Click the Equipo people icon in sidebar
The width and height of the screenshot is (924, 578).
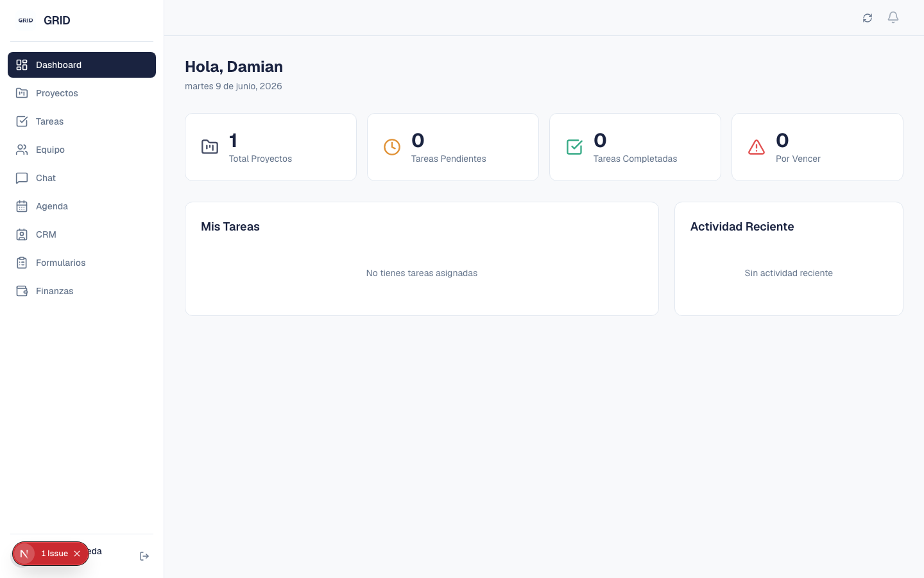click(x=22, y=150)
